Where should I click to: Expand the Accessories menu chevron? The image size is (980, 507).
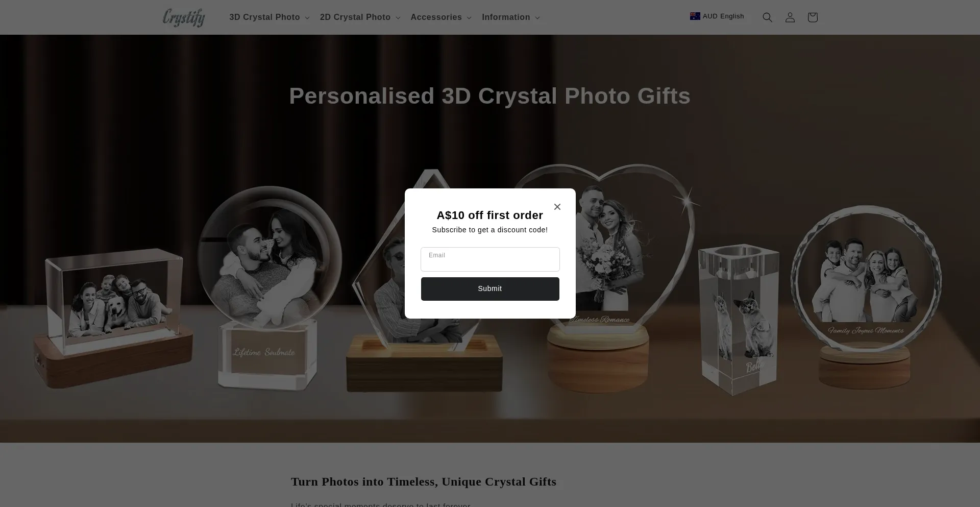(x=469, y=18)
